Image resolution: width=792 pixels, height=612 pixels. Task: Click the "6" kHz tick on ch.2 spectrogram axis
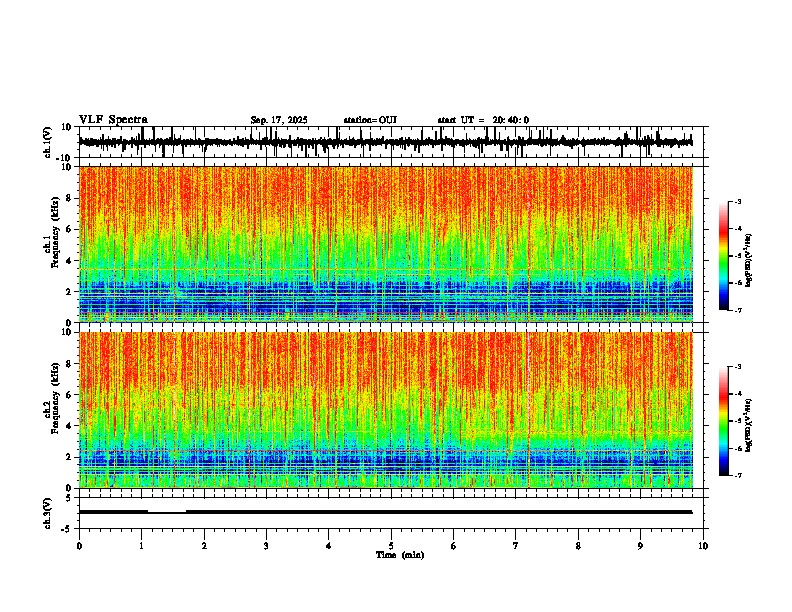click(x=70, y=394)
